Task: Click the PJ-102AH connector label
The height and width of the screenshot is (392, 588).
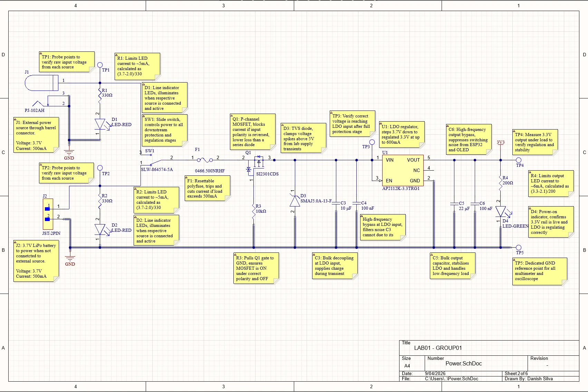Action: click(35, 111)
